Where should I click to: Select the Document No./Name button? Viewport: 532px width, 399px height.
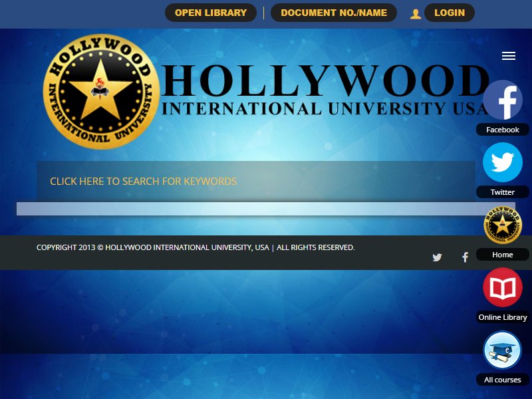pos(334,13)
